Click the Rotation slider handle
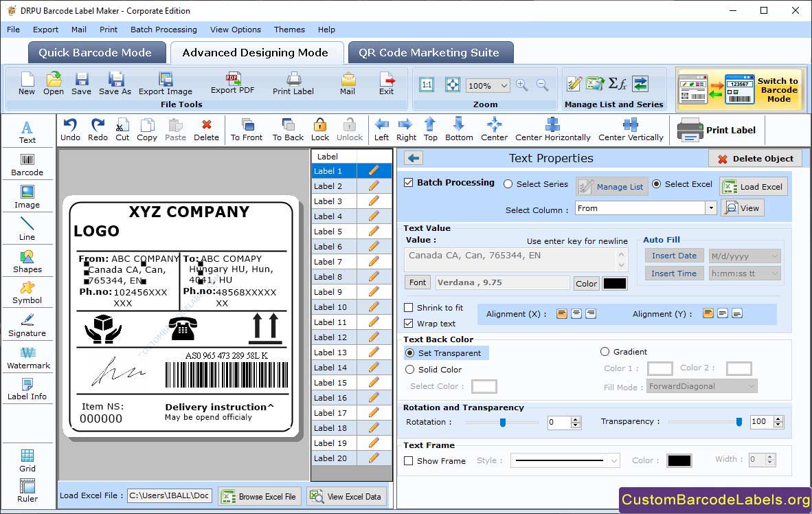This screenshot has height=514, width=812. tap(502, 423)
